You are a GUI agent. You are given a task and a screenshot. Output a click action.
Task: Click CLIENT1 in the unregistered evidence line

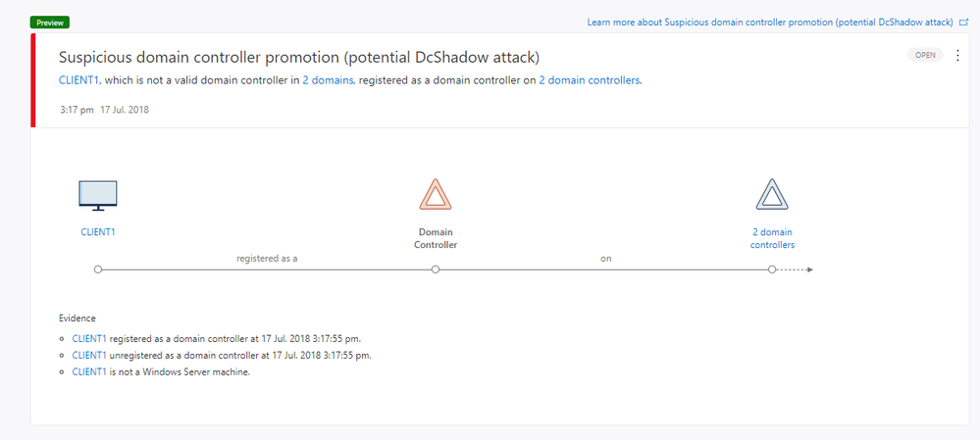(89, 355)
